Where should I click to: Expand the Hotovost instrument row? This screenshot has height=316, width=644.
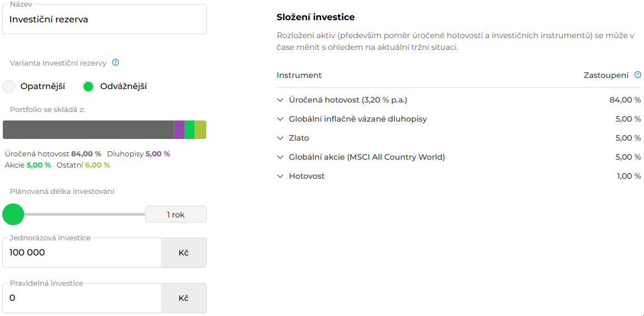pos(280,176)
